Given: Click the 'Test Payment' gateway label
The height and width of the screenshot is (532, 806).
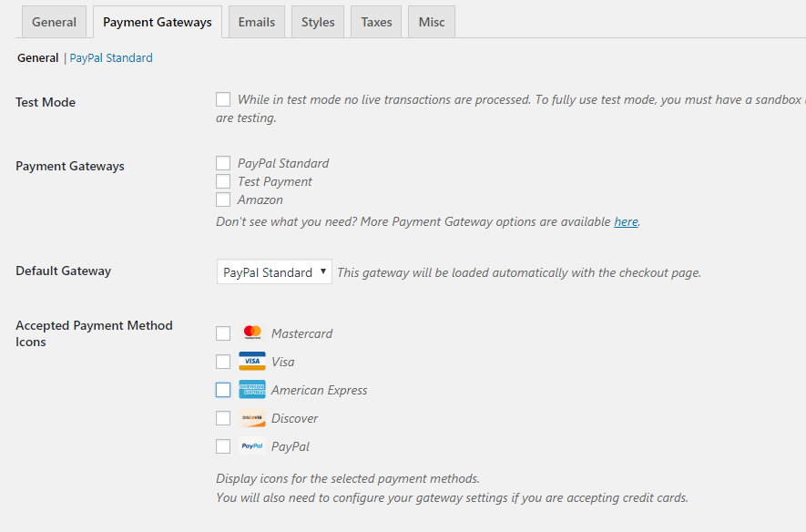Looking at the screenshot, I should [275, 181].
